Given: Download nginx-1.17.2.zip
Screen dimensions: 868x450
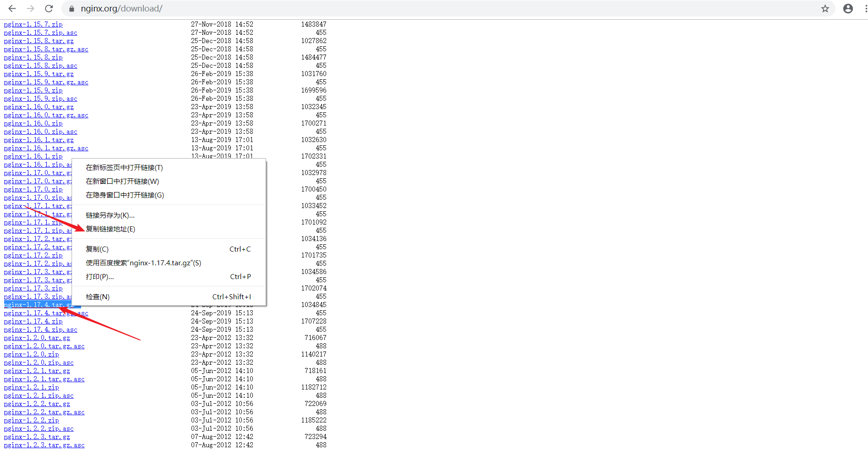Looking at the screenshot, I should click(33, 255).
